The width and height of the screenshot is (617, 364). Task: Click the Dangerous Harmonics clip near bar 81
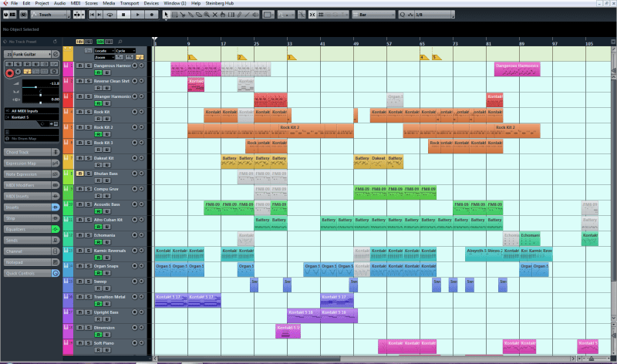pos(517,69)
